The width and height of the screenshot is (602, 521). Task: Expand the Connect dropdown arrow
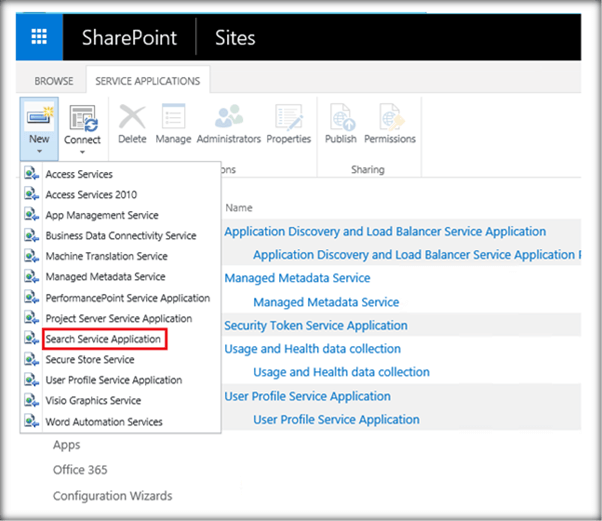(82, 153)
